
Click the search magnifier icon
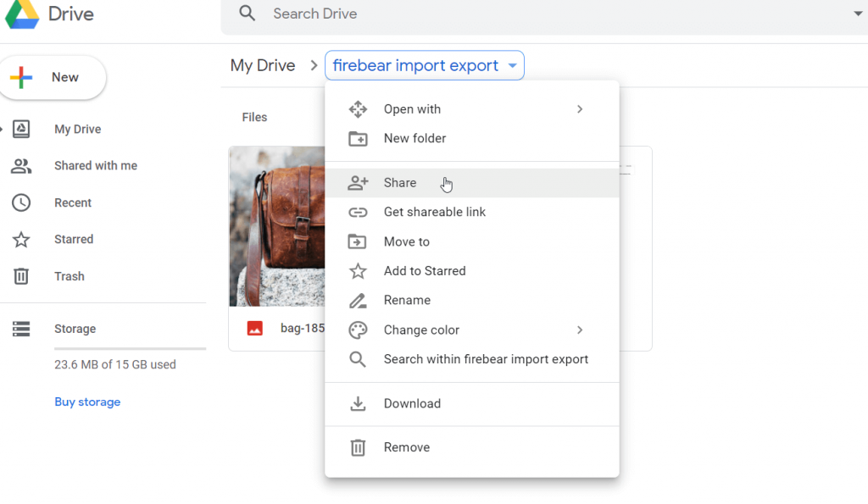[x=247, y=14]
